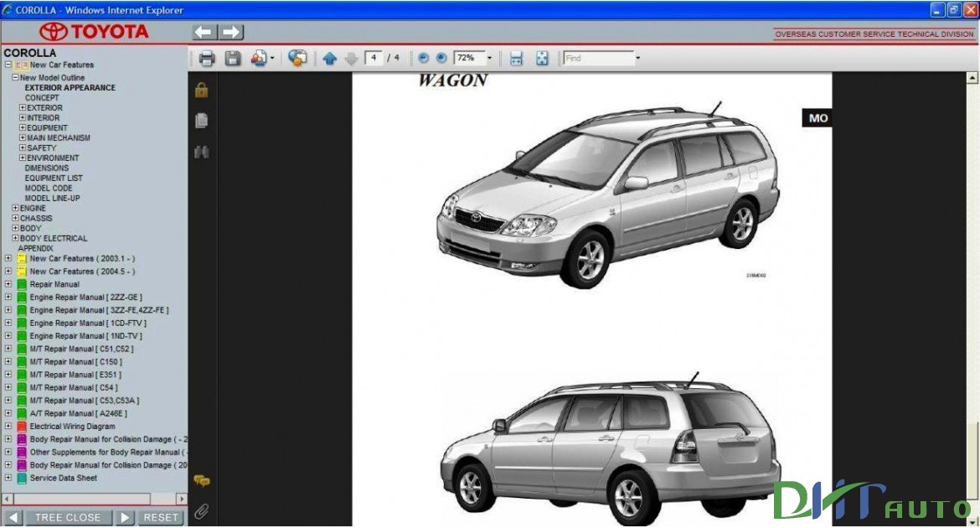Open the Find options dropdown arrow
Viewport: 980px width, 528px height.
click(637, 58)
